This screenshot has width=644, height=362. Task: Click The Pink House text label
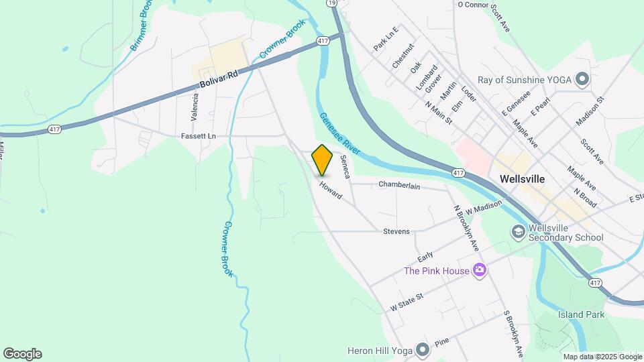(436, 271)
